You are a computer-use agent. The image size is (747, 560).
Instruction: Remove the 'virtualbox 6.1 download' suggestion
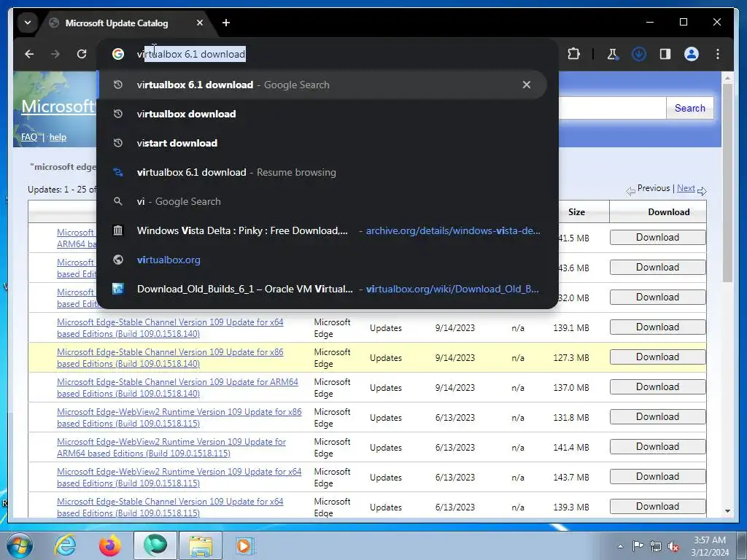coord(527,85)
